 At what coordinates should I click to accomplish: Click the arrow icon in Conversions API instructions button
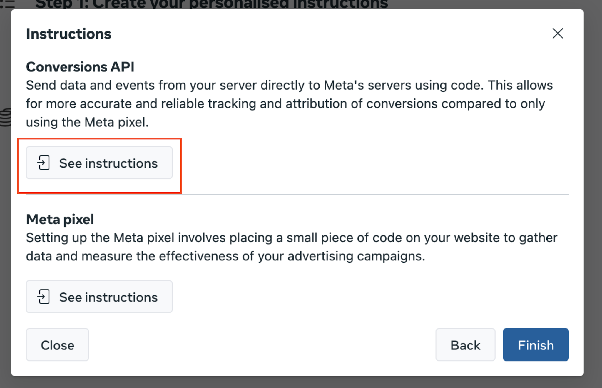tap(43, 163)
